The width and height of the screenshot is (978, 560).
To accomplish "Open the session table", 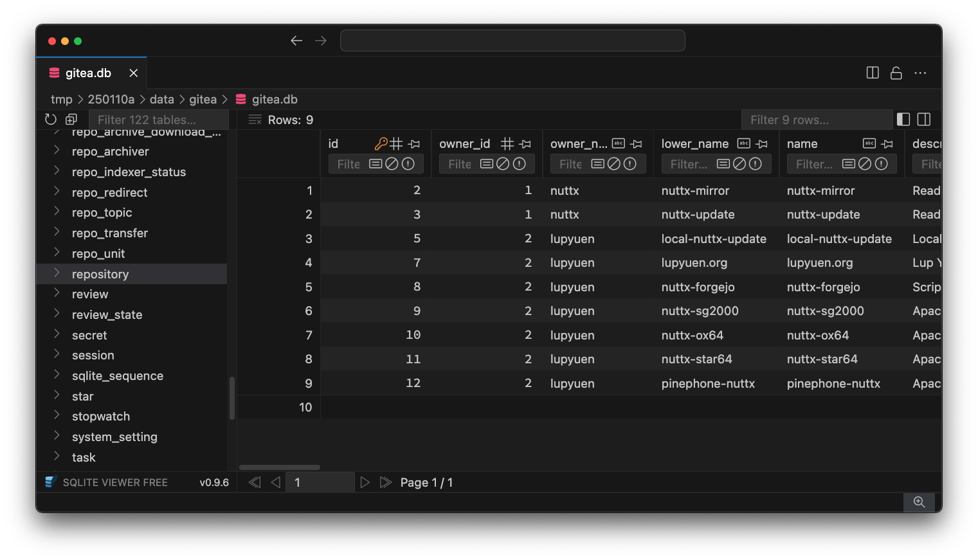I will pos(93,355).
